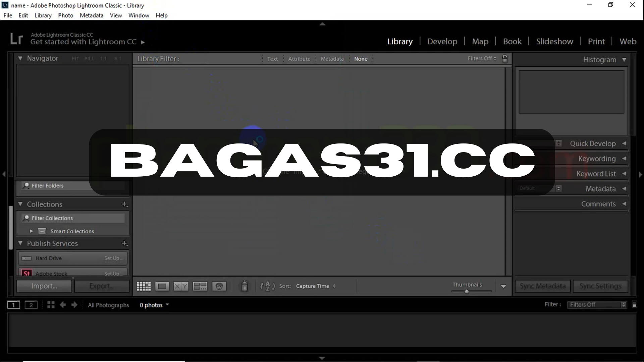
Task: Open People face view icon
Action: click(x=219, y=286)
